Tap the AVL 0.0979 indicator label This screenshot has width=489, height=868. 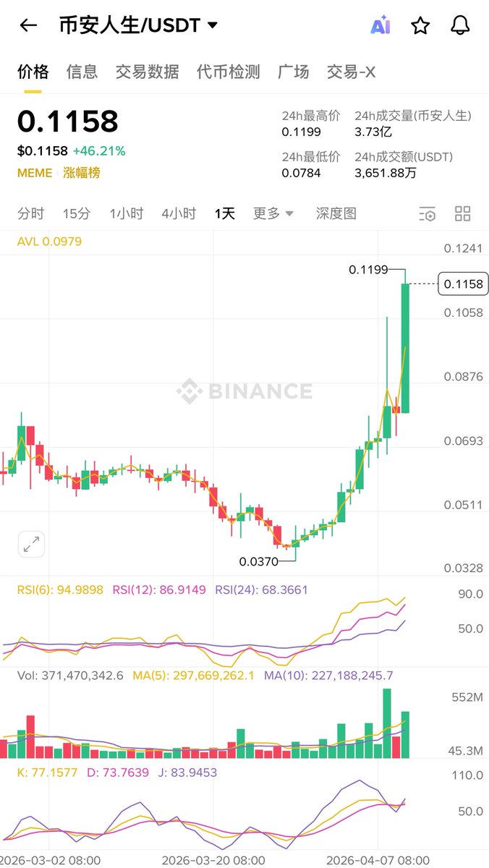click(49, 241)
